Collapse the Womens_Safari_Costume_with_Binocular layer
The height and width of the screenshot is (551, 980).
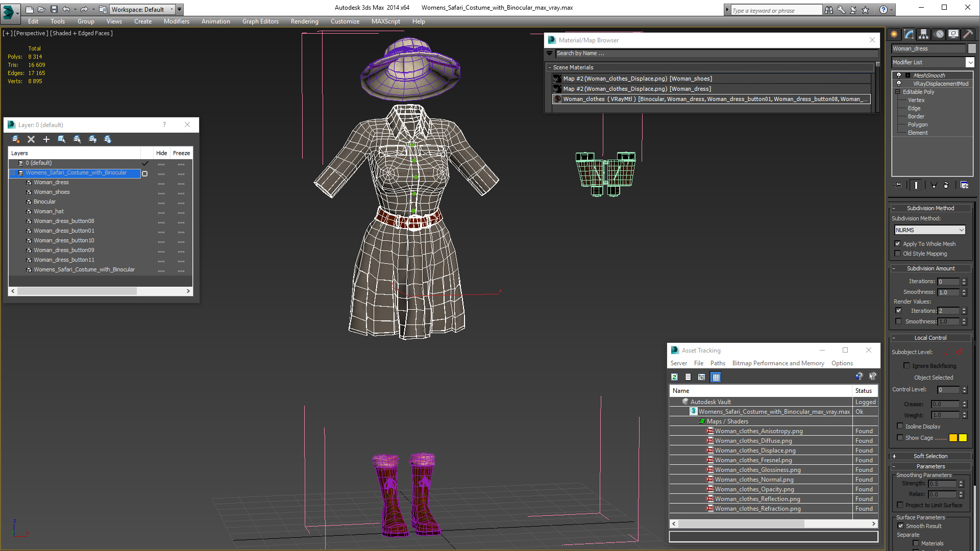pos(13,173)
